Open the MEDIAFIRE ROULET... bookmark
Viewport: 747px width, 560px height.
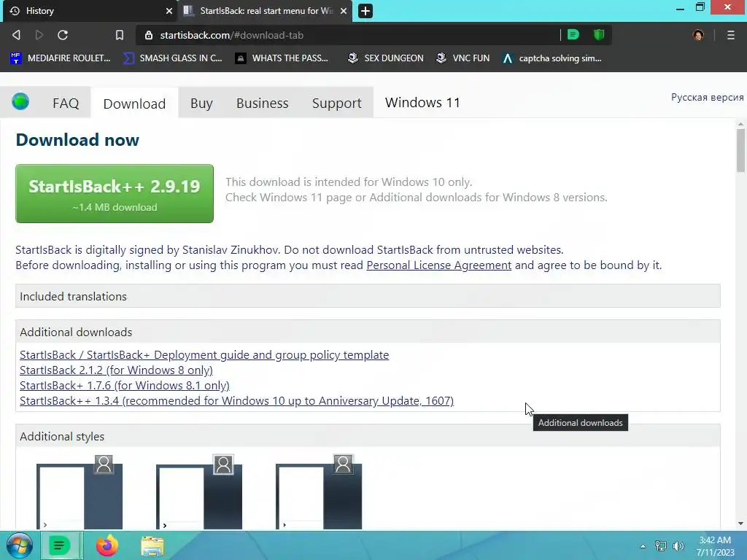click(x=61, y=58)
